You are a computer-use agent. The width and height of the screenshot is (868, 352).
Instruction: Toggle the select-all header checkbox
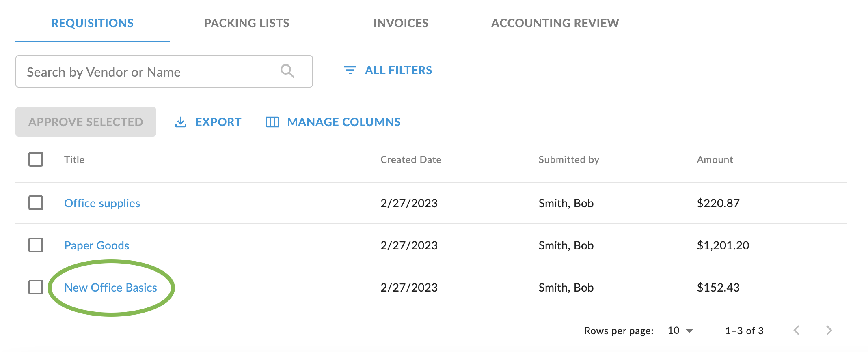(x=36, y=159)
